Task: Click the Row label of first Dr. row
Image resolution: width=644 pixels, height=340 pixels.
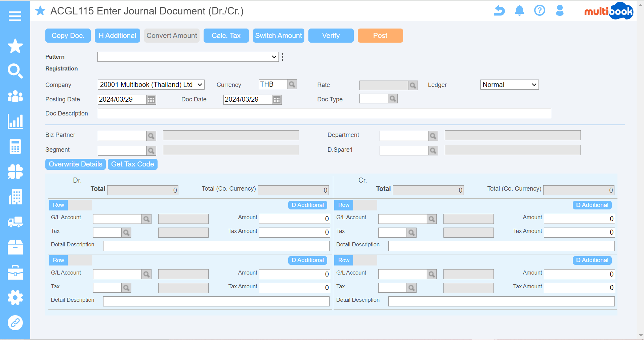Action: pos(58,205)
